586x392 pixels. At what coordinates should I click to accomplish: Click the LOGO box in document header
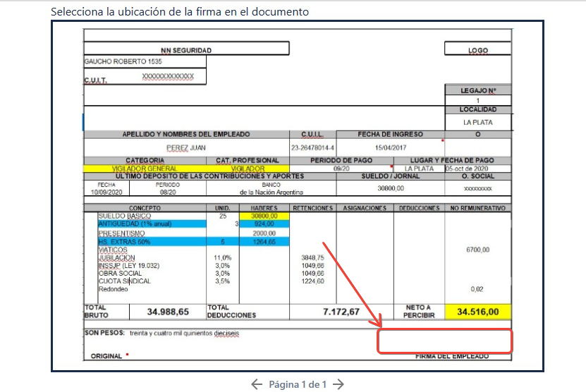tap(477, 50)
